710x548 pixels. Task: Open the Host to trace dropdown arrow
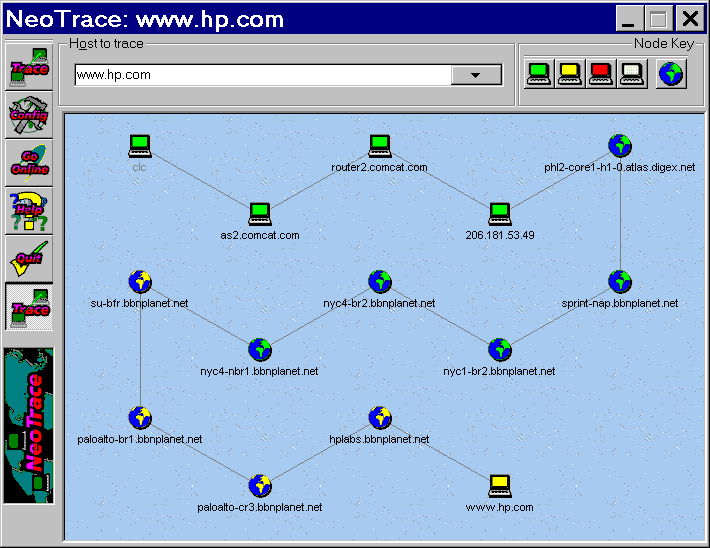point(476,75)
